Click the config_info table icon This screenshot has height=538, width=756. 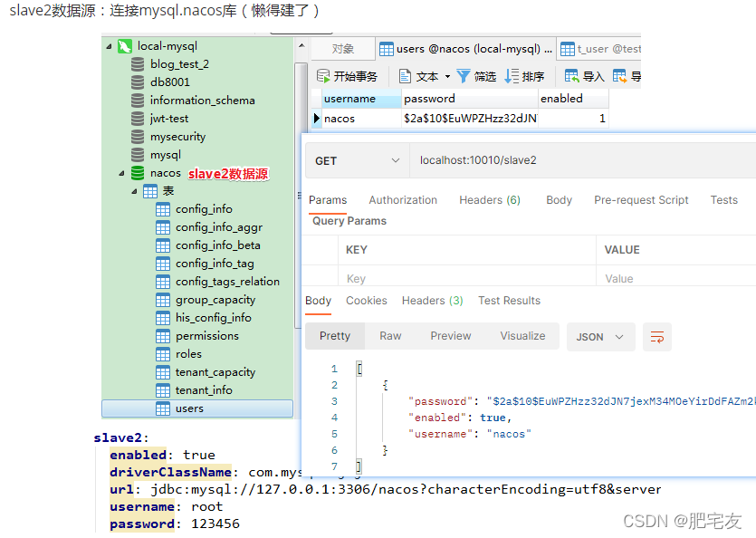click(x=163, y=209)
